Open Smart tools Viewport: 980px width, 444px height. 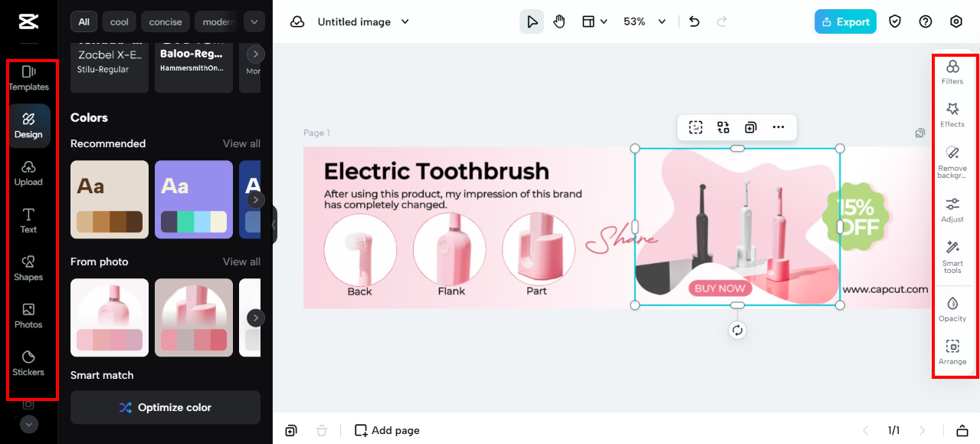952,257
